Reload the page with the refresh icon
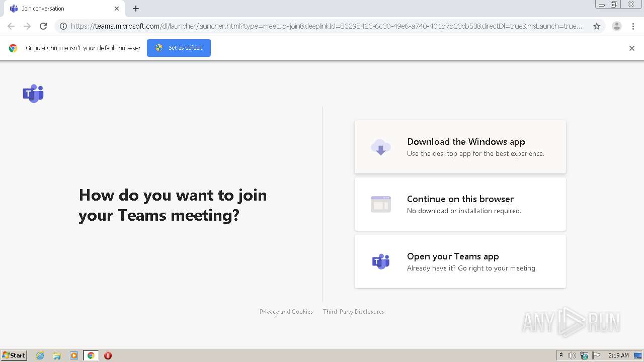 pyautogui.click(x=43, y=26)
